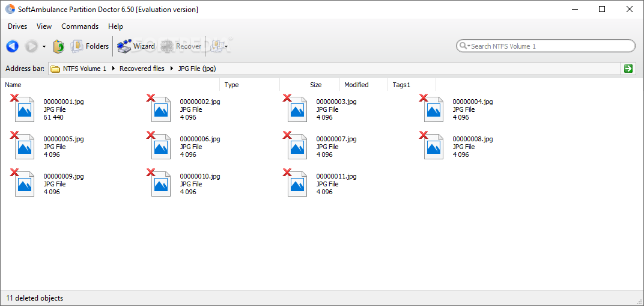Select NTFS Volume 1 in the address bar
The width and height of the screenshot is (644, 306).
tap(85, 69)
